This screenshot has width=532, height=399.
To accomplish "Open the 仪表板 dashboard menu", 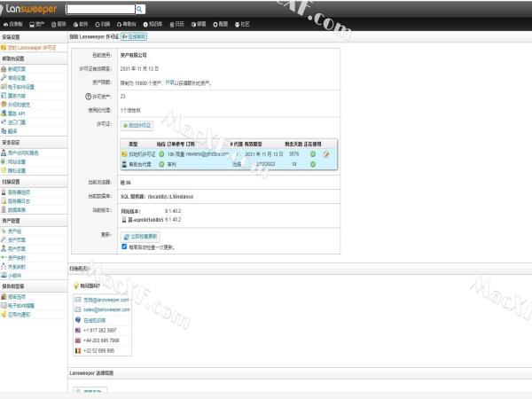I will click(x=13, y=25).
